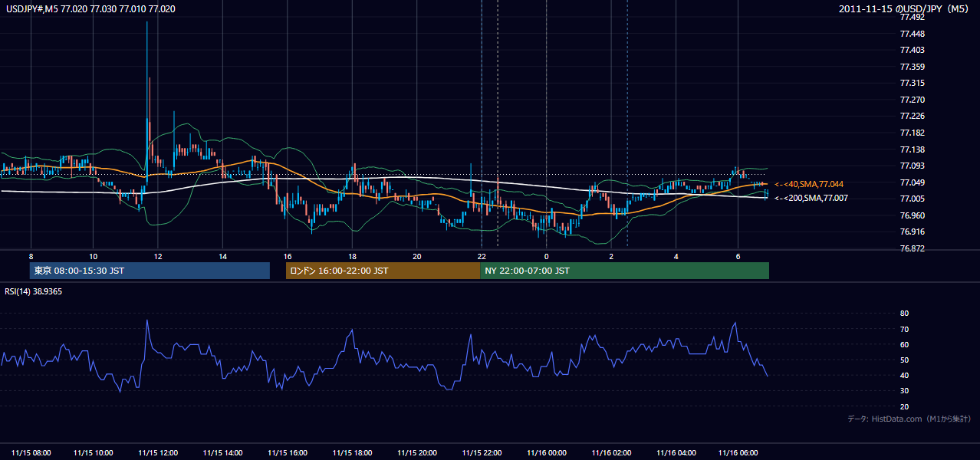Click price axis value 77.182
This screenshot has height=460, width=980.
click(913, 133)
